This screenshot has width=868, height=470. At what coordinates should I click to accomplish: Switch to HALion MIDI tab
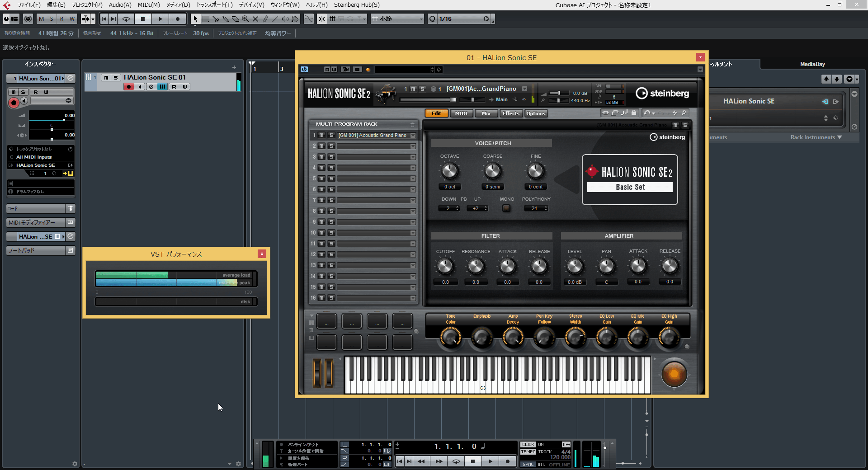coord(461,113)
